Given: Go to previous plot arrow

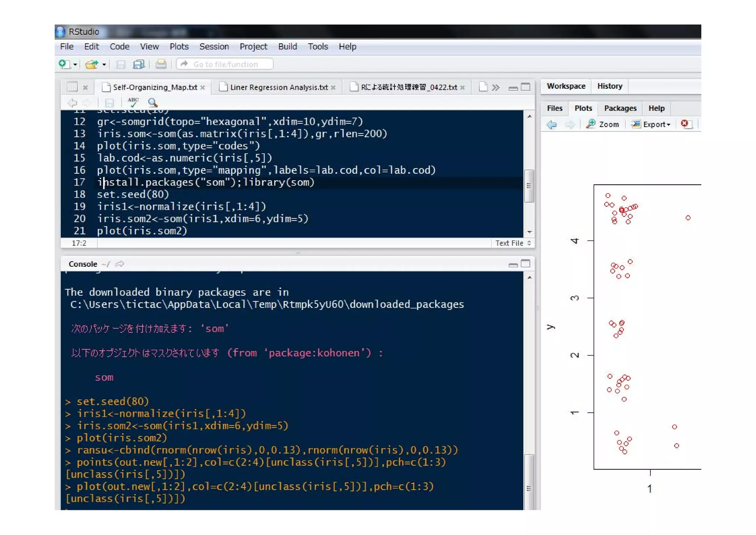Looking at the screenshot, I should (x=551, y=125).
